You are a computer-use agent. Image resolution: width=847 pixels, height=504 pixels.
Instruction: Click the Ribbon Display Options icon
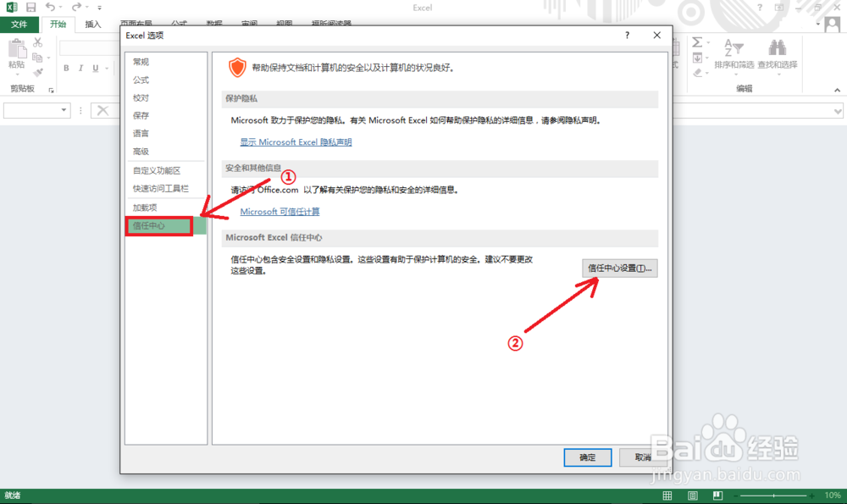[x=779, y=8]
